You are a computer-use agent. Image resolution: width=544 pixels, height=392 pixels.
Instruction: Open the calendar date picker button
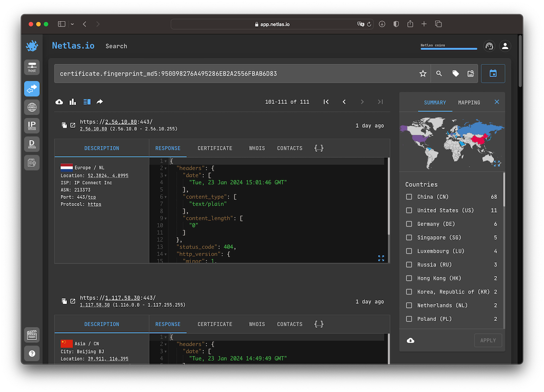(x=493, y=73)
